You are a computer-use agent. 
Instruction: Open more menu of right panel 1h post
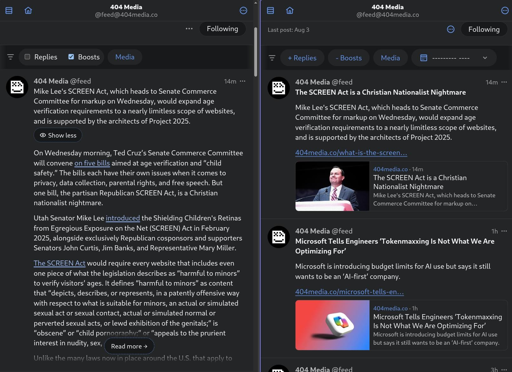click(504, 231)
